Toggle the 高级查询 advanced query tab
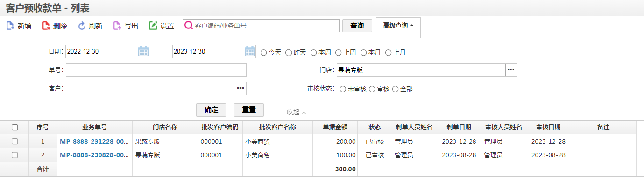This screenshot has height=183, width=644. (398, 25)
